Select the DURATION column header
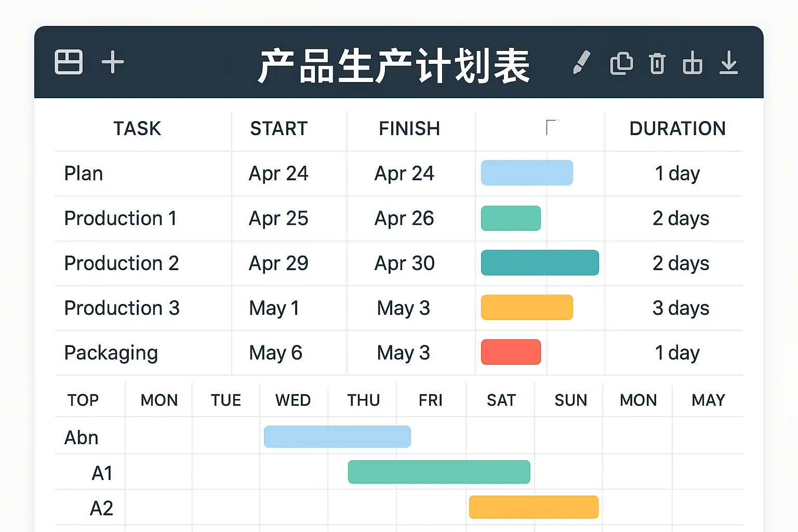 pos(677,128)
